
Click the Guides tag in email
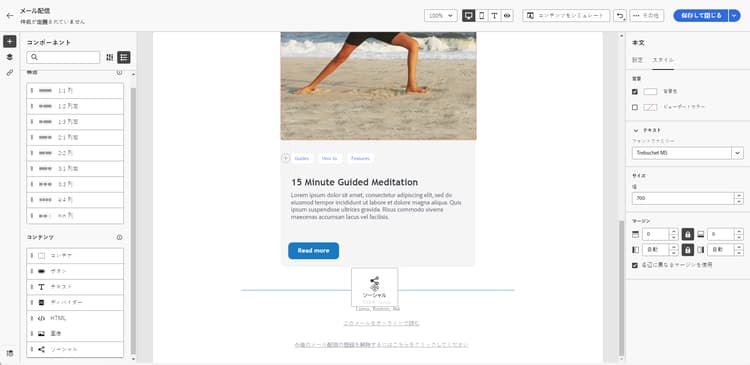point(302,158)
